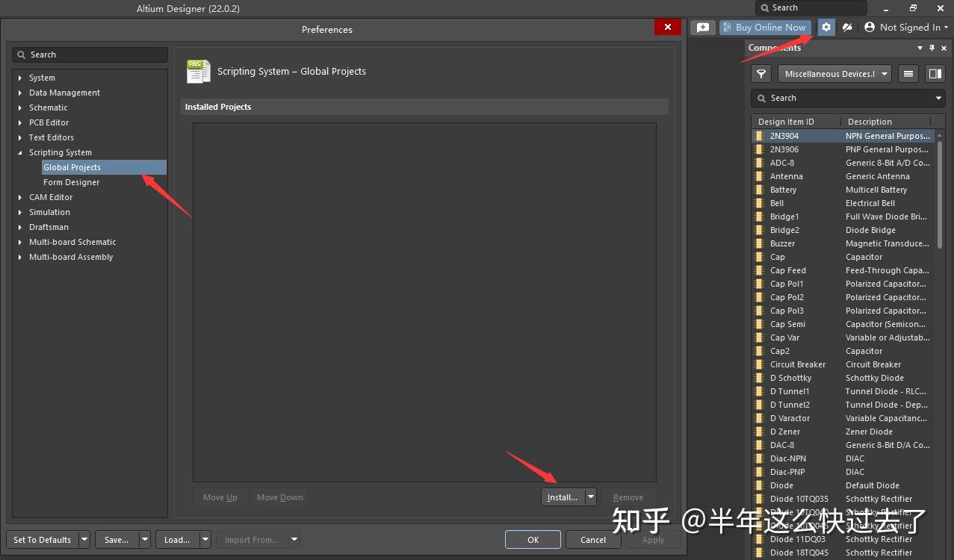The width and height of the screenshot is (954, 560).
Task: Close the Components panel
Action: coord(944,48)
